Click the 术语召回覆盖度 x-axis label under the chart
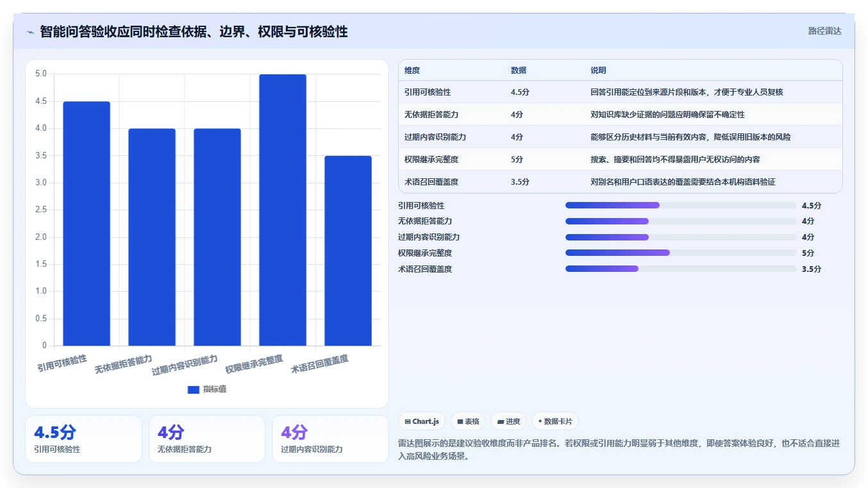The width and height of the screenshot is (868, 488). pos(319,364)
